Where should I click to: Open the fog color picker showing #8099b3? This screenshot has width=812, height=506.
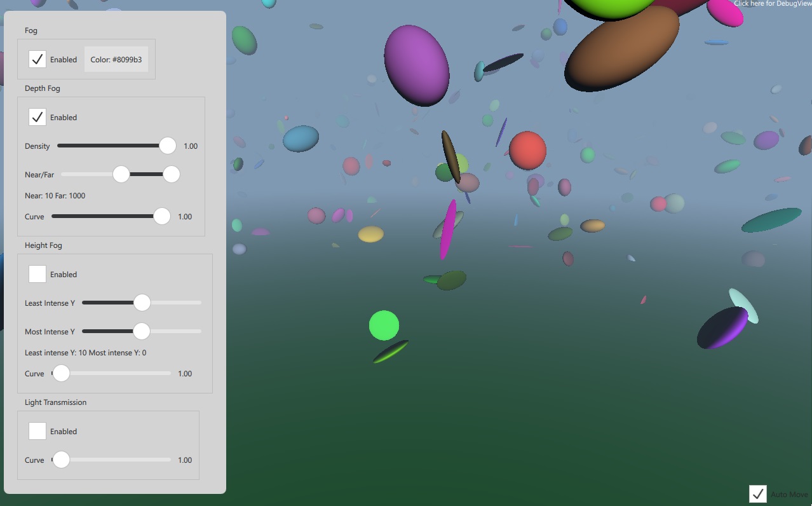(x=116, y=59)
